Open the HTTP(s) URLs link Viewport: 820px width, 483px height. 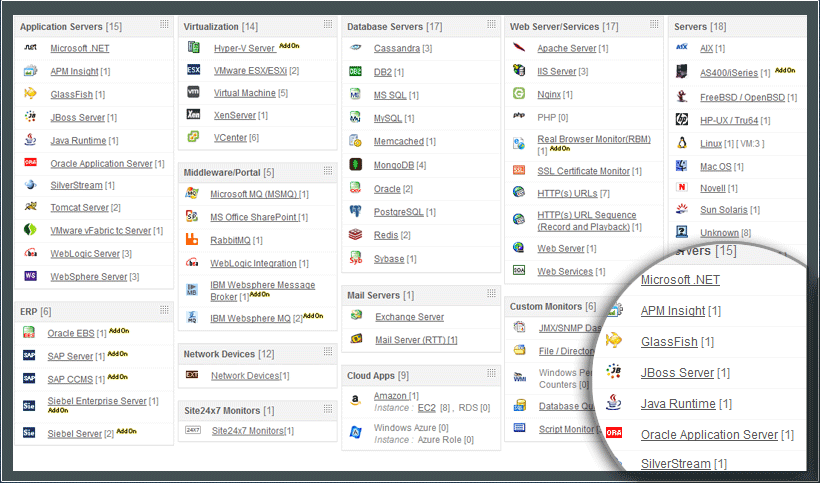pos(567,193)
